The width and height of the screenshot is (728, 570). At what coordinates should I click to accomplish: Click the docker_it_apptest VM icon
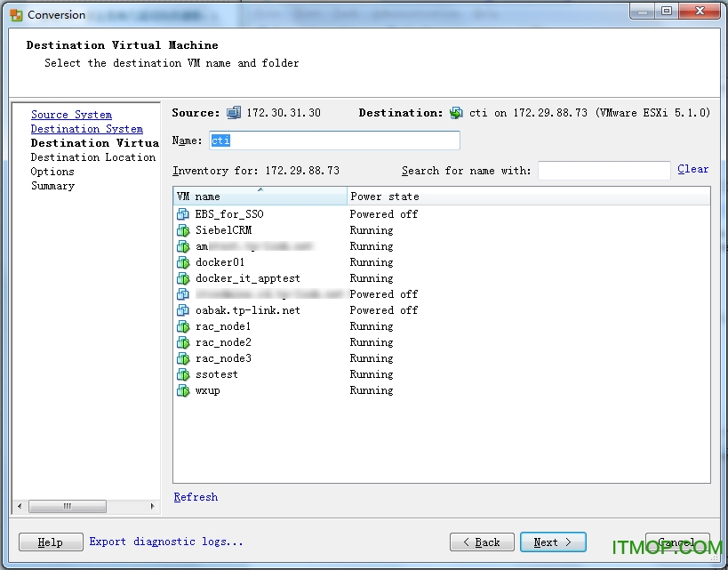[183, 278]
